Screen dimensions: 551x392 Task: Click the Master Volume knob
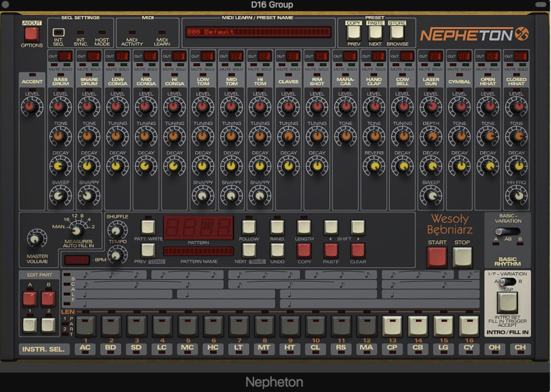coord(37,238)
